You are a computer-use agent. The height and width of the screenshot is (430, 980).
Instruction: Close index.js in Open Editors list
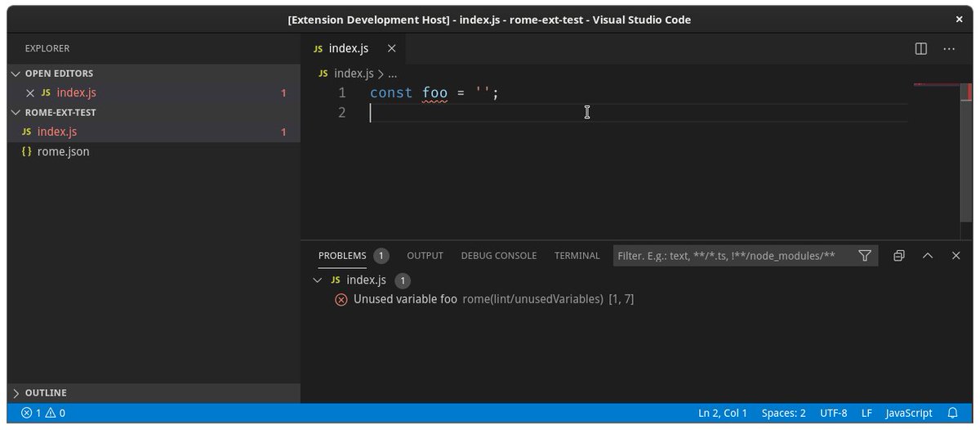[30, 93]
